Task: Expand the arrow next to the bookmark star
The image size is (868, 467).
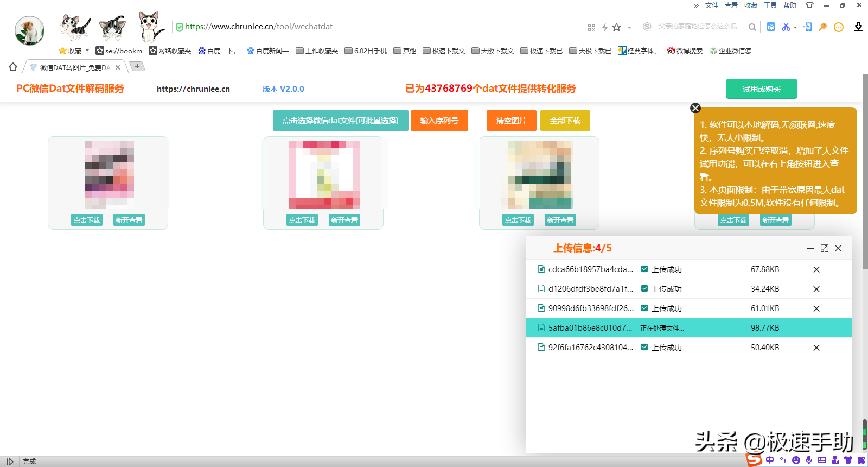Action: [629, 27]
